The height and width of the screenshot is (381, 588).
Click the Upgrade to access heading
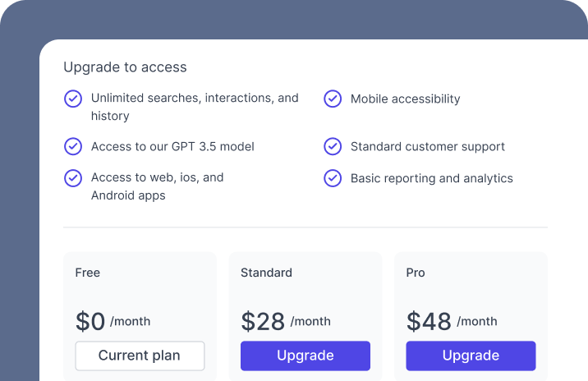(x=125, y=67)
